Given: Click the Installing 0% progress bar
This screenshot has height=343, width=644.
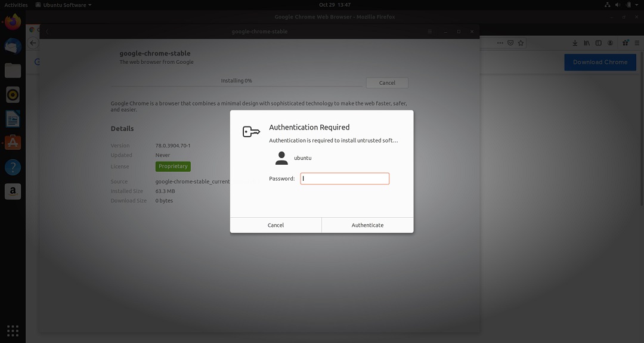Looking at the screenshot, I should (237, 86).
